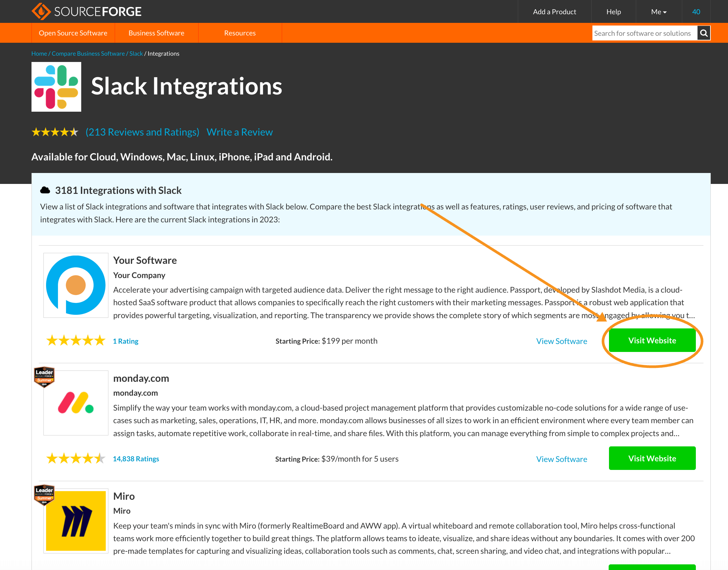Image resolution: width=728 pixels, height=570 pixels.
Task: Click Write a Review link
Action: coord(240,132)
